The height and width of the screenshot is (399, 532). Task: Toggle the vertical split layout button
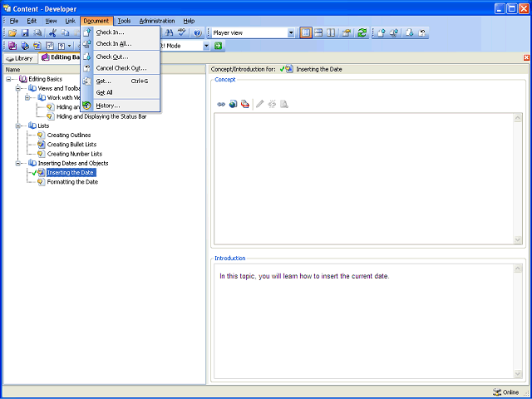(331, 33)
